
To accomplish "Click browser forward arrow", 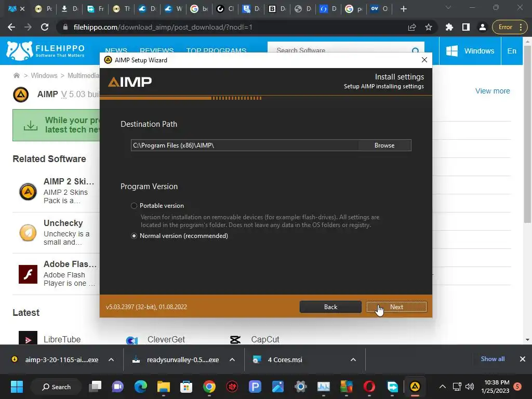I will [28, 27].
